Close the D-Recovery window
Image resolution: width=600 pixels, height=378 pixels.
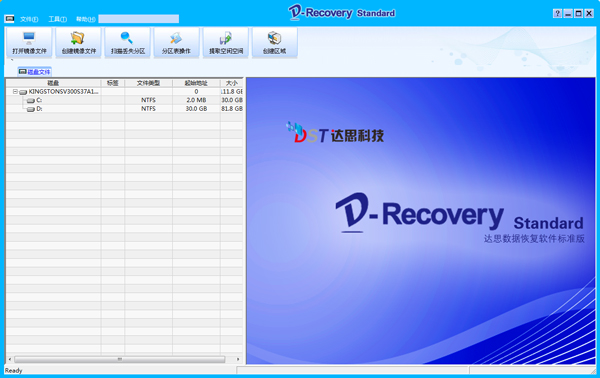pyautogui.click(x=589, y=14)
